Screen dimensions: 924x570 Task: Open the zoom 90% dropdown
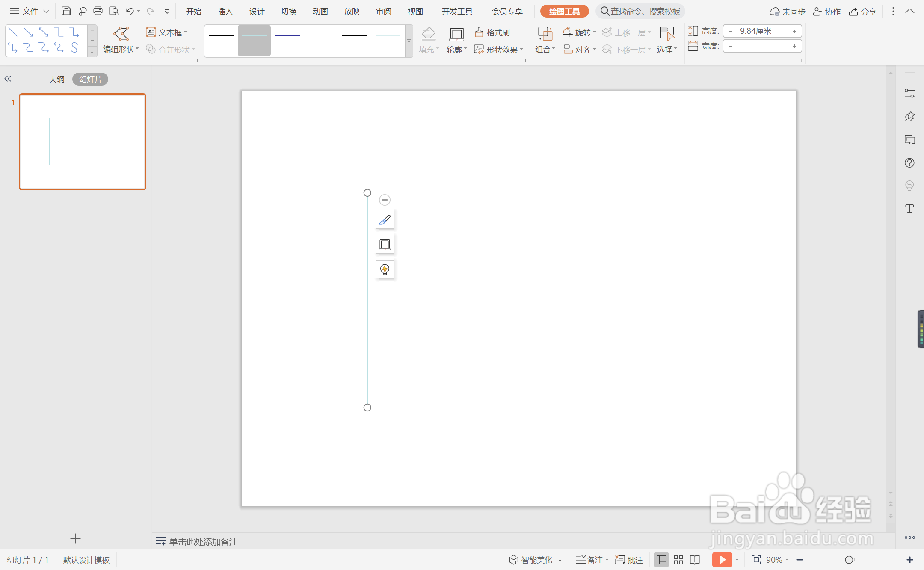pos(787,560)
